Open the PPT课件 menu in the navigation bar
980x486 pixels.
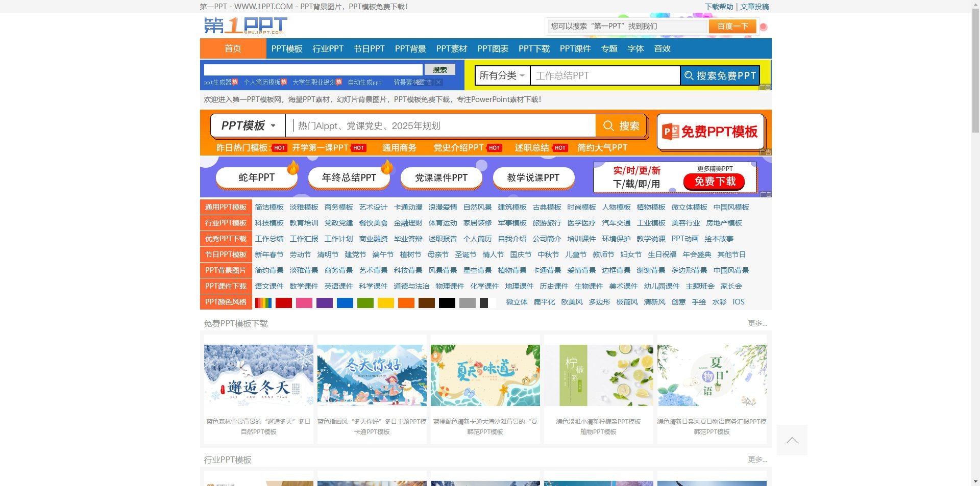[575, 48]
